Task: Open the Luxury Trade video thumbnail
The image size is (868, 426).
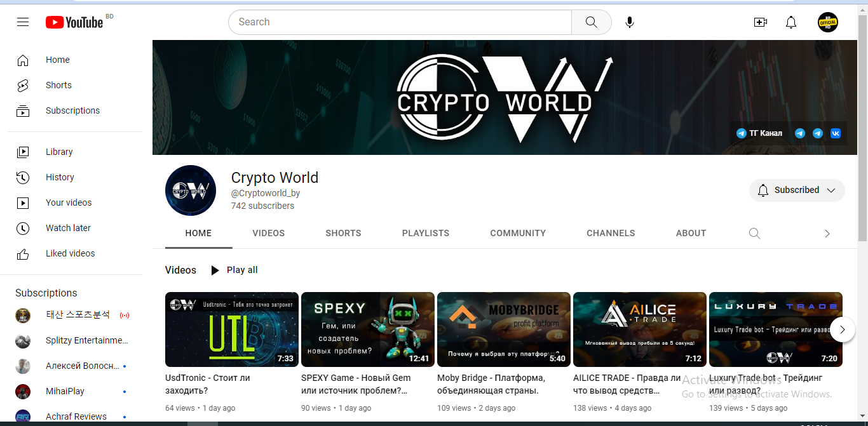Action: 776,329
